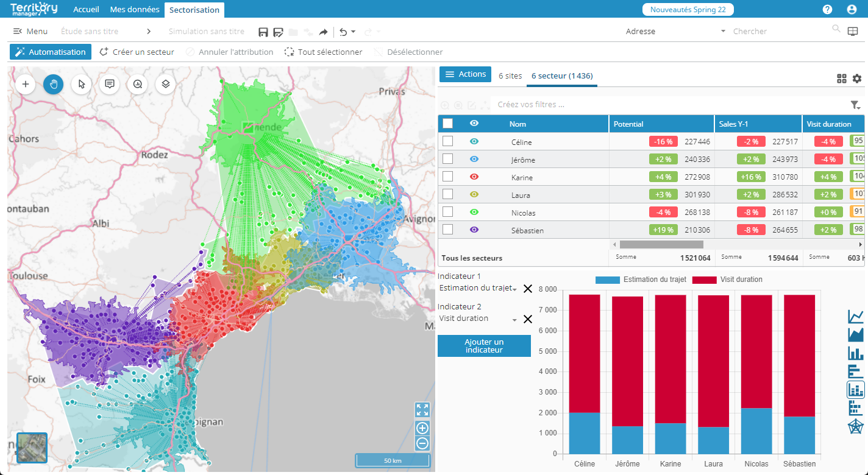Viewport: 868px width, 475px height.
Task: Toggle visibility eye for Karine sector
Action: point(474,177)
